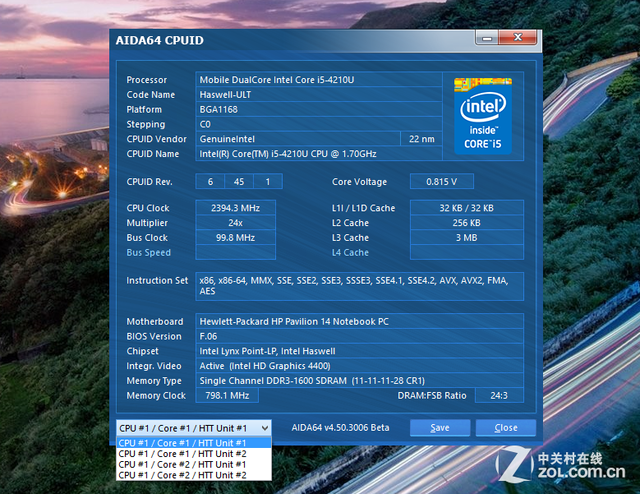Click Stepping value C0
Image resolution: width=640 pixels, height=494 pixels.
pos(319,124)
